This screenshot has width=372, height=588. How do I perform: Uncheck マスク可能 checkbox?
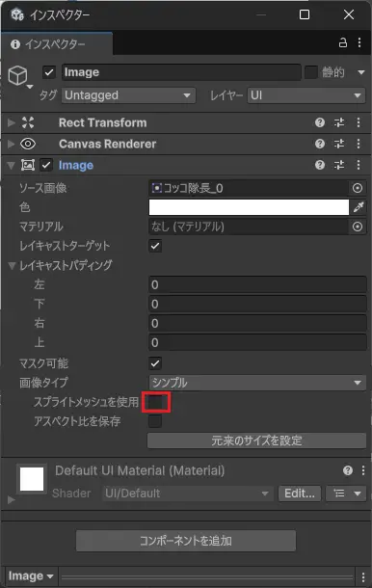(x=155, y=363)
